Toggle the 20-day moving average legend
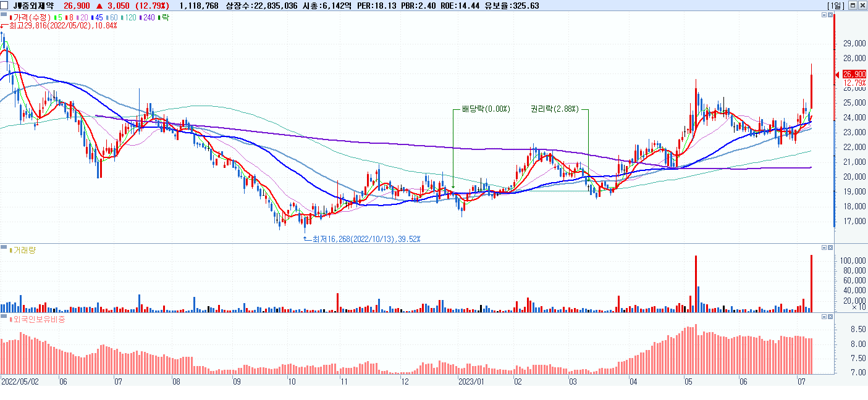This screenshot has width=868, height=400. 81,18
